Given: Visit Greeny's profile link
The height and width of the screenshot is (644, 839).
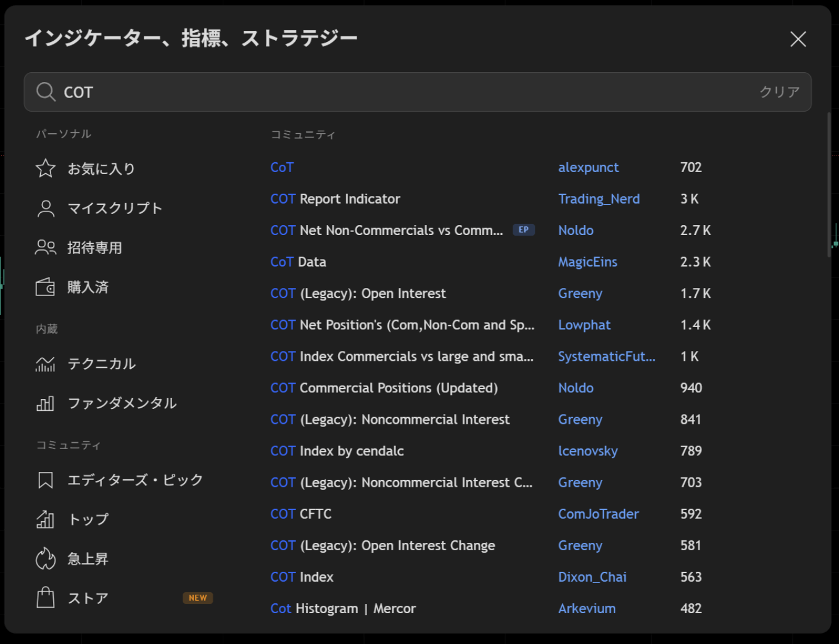Looking at the screenshot, I should pos(580,293).
